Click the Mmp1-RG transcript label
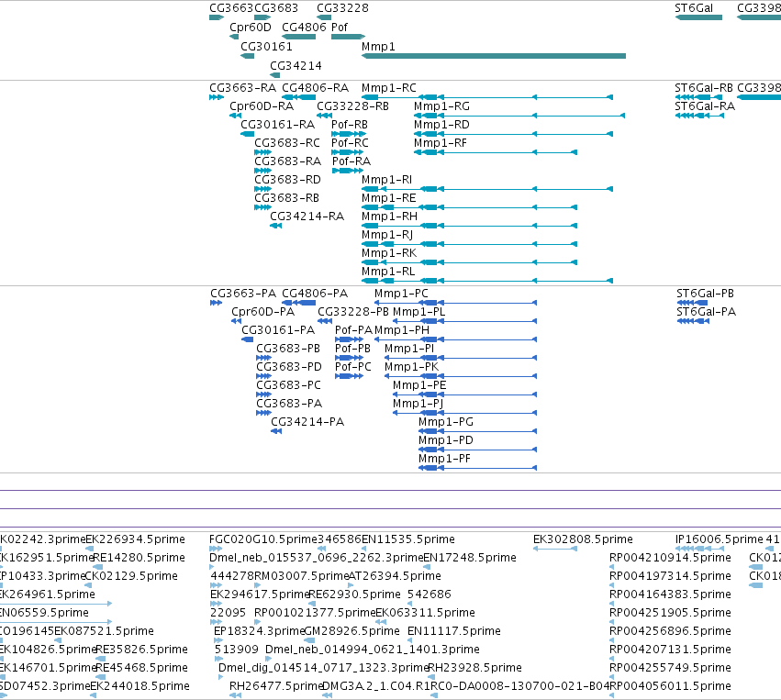 (441, 106)
